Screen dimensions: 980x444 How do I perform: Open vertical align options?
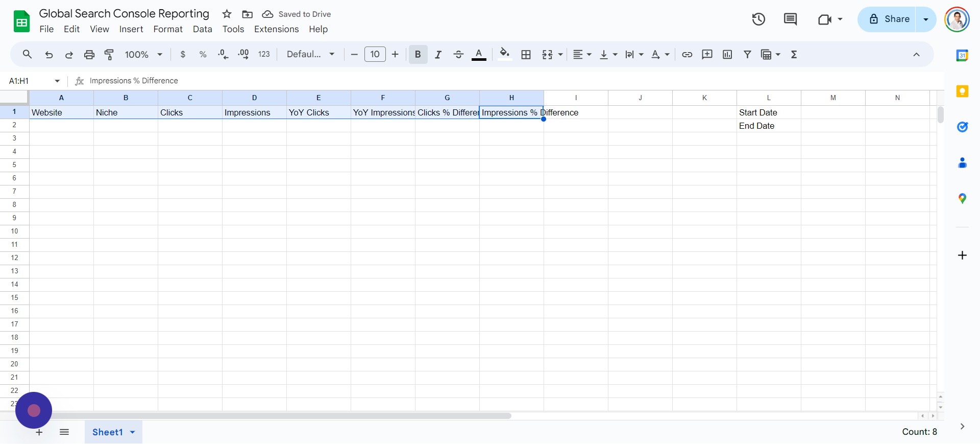[608, 55]
